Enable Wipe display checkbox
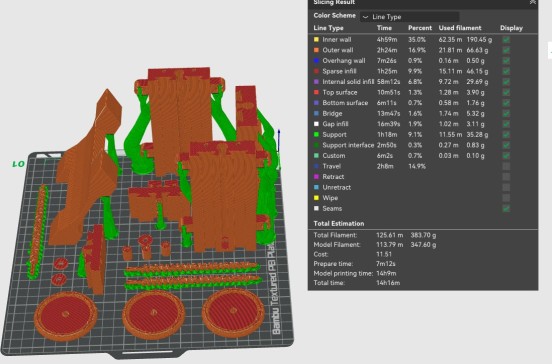The image size is (552, 364). click(x=506, y=198)
